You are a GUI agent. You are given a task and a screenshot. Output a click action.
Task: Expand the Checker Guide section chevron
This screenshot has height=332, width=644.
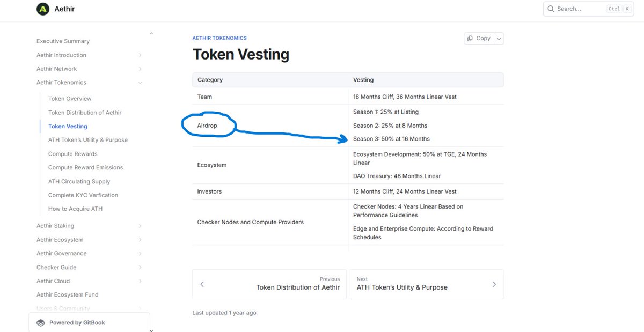(140, 267)
